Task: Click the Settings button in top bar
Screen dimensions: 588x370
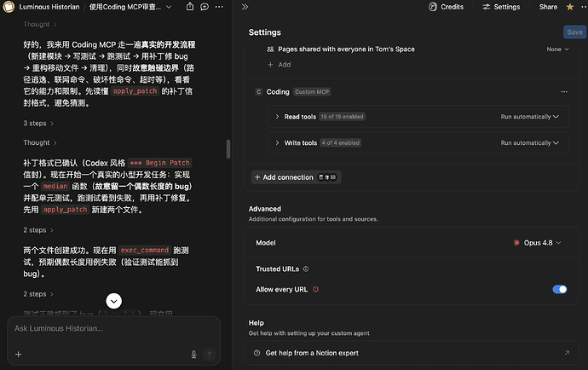Action: (x=501, y=7)
